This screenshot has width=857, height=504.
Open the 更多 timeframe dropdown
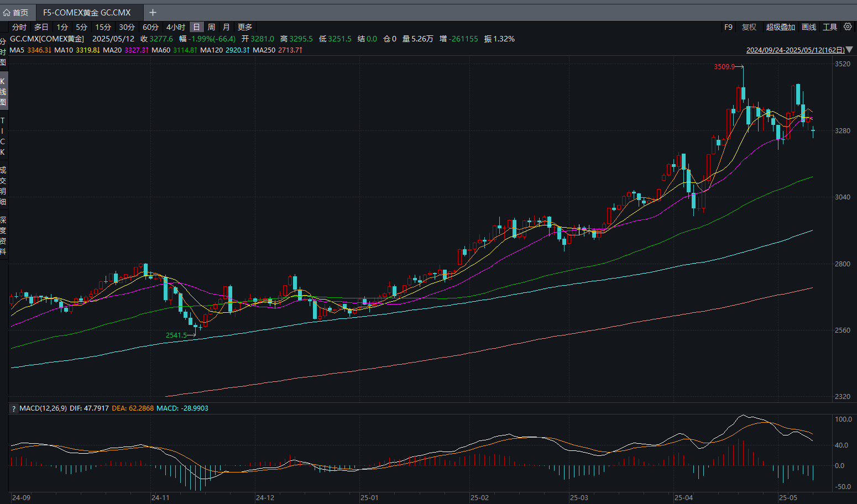coord(245,27)
